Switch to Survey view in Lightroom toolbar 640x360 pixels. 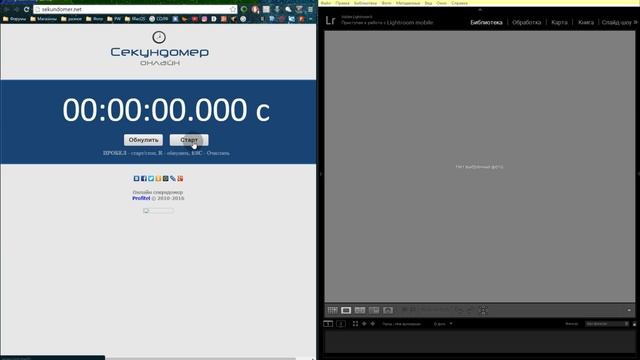tap(374, 311)
